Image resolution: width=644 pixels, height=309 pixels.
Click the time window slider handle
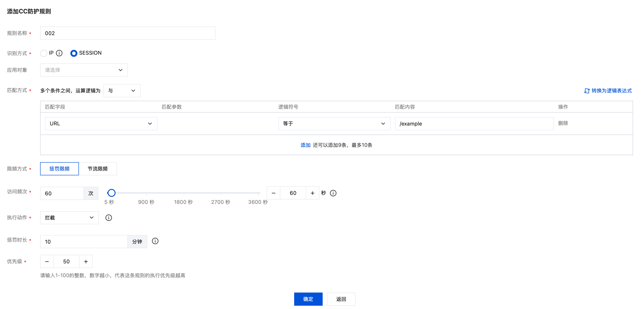click(x=111, y=193)
